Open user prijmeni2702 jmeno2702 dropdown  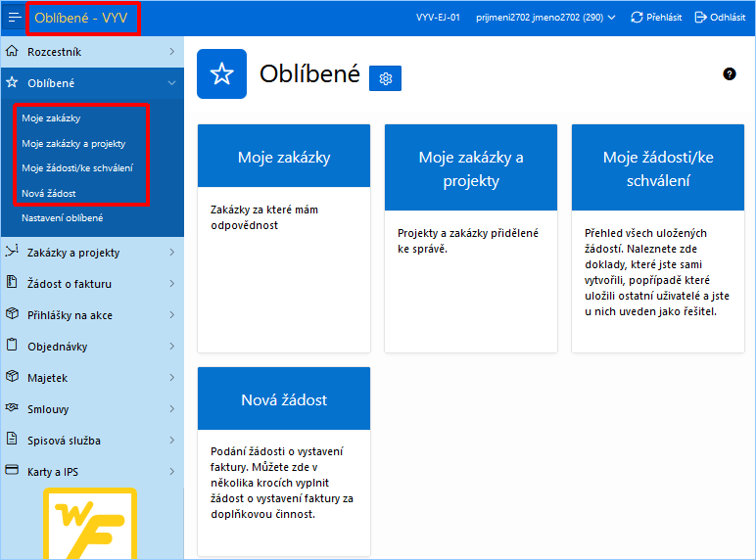545,18
